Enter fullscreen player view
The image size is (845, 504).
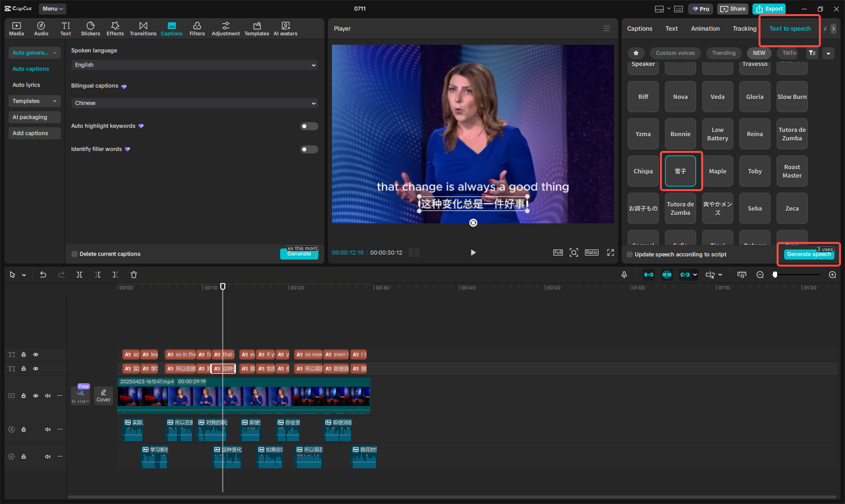point(611,253)
